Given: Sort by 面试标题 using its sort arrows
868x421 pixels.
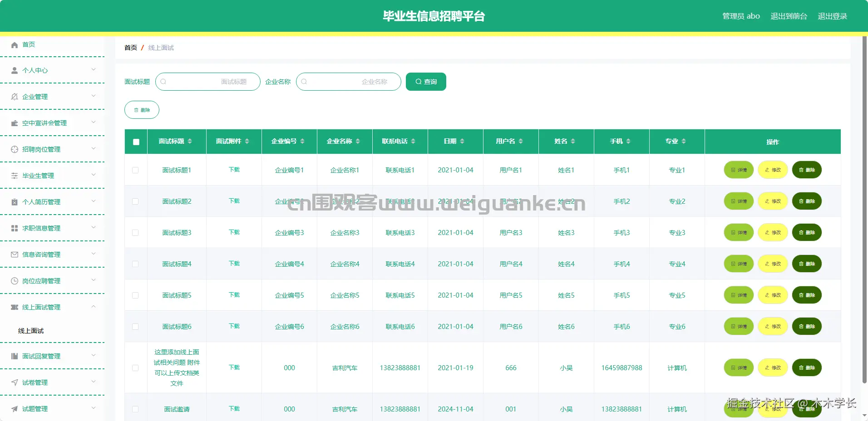Looking at the screenshot, I should pos(190,141).
